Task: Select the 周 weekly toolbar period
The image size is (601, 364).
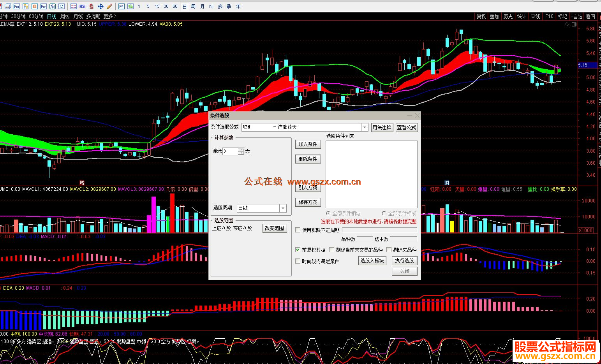Action: [193, 6]
